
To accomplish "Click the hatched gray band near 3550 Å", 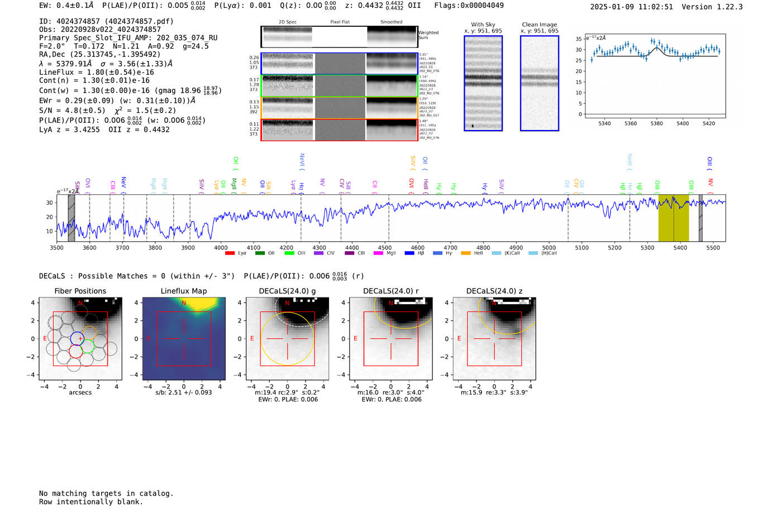I will (x=71, y=218).
